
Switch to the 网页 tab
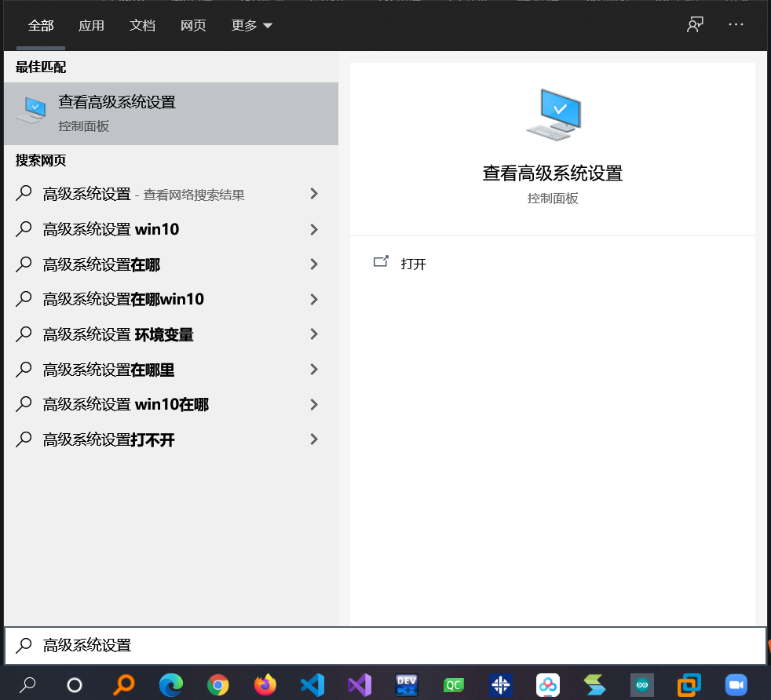click(193, 26)
